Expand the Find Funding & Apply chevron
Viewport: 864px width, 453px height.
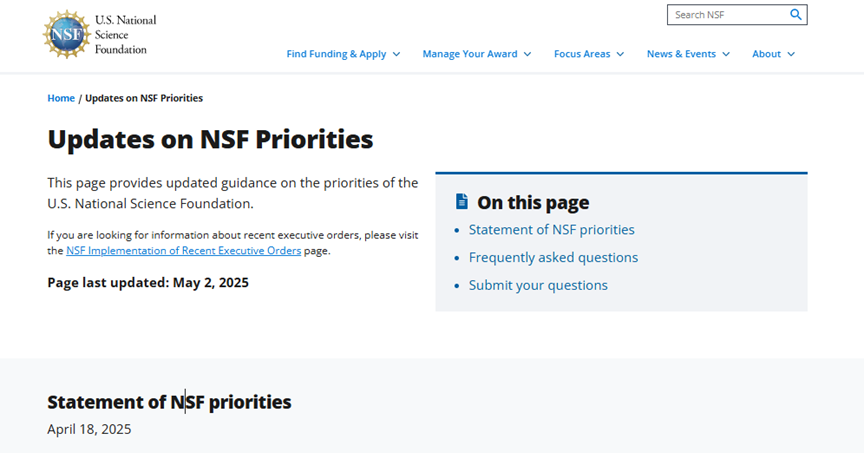click(x=397, y=54)
